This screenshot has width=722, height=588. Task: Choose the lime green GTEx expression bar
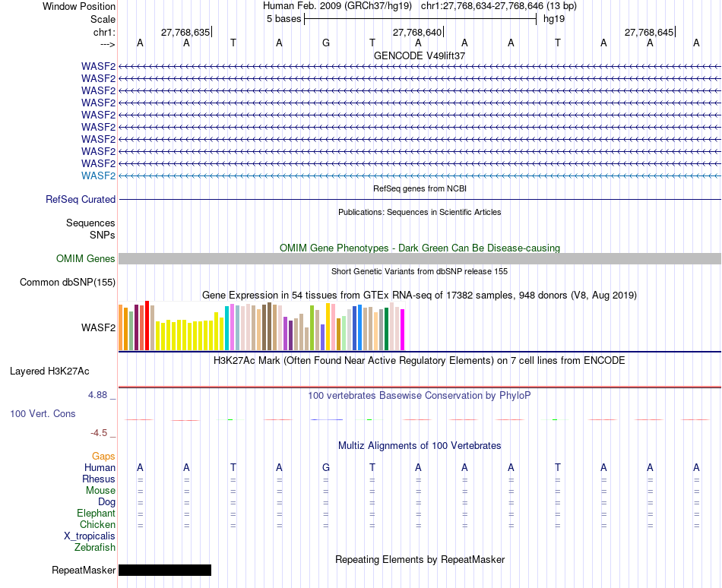point(312,328)
